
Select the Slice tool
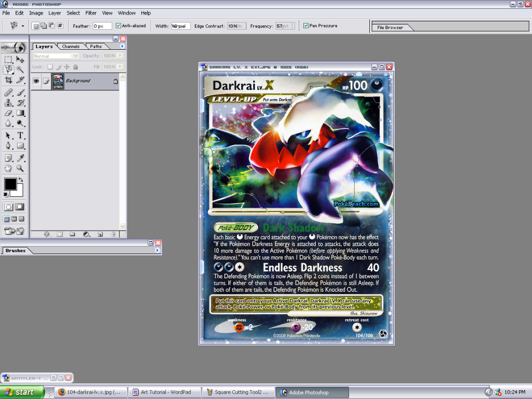(x=20, y=80)
